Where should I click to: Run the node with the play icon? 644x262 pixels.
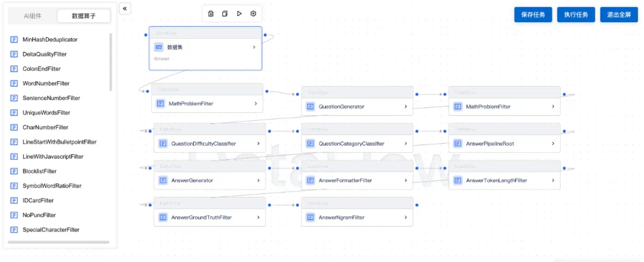tap(239, 14)
